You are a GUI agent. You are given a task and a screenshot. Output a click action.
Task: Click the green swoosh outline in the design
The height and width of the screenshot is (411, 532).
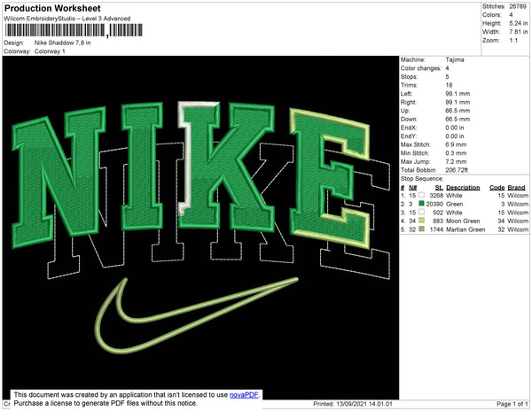[x=196, y=315]
